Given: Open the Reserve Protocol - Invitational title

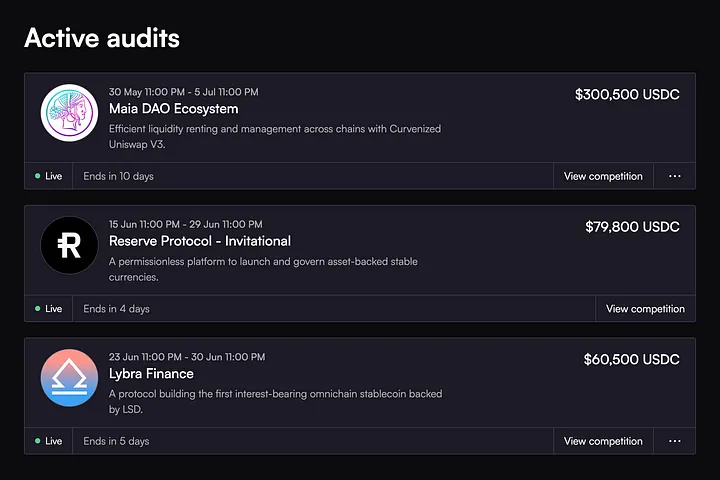Looking at the screenshot, I should [199, 241].
